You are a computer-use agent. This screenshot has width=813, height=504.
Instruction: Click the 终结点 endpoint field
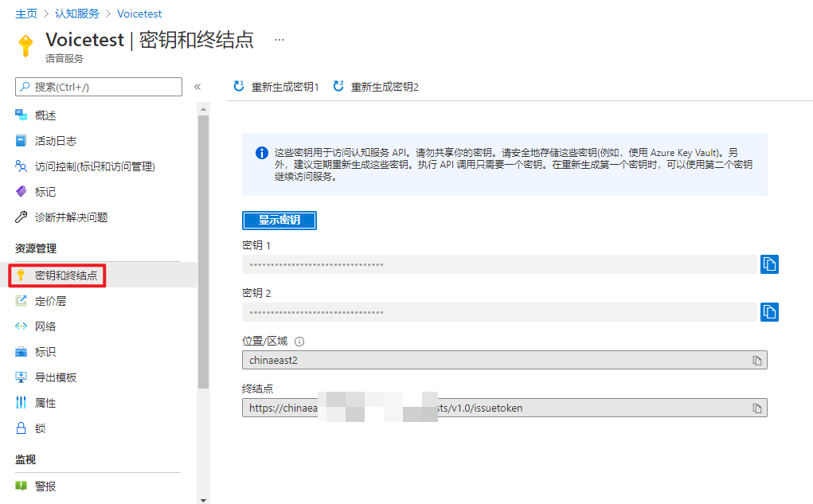pos(505,408)
